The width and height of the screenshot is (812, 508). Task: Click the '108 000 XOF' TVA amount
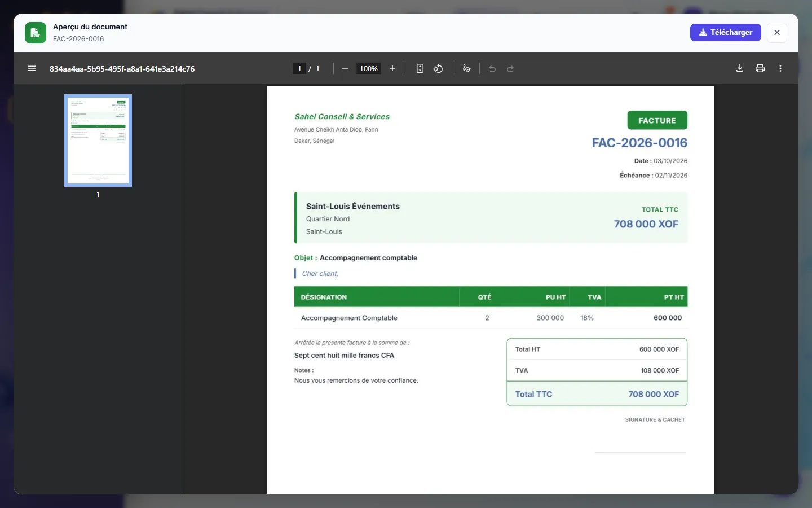click(660, 370)
